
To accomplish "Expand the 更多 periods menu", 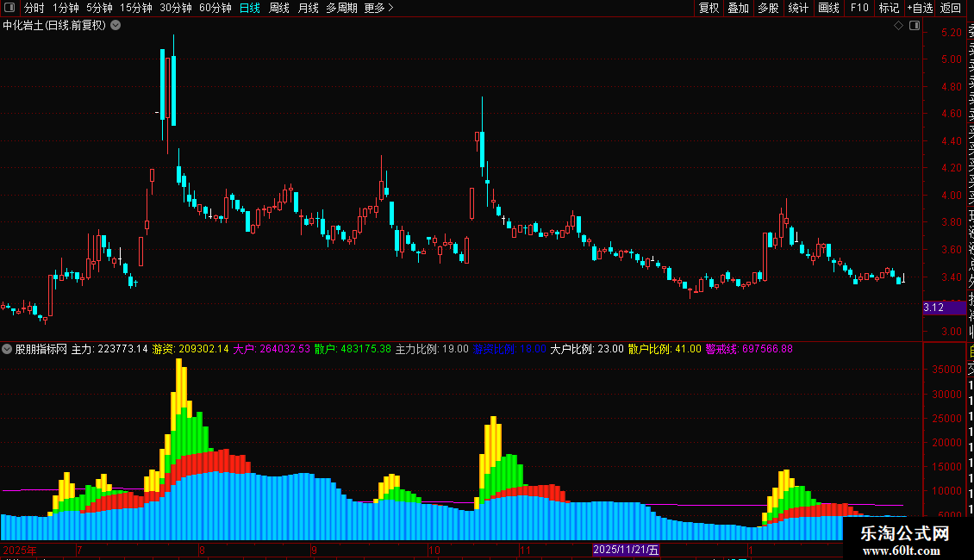I will 379,8.
